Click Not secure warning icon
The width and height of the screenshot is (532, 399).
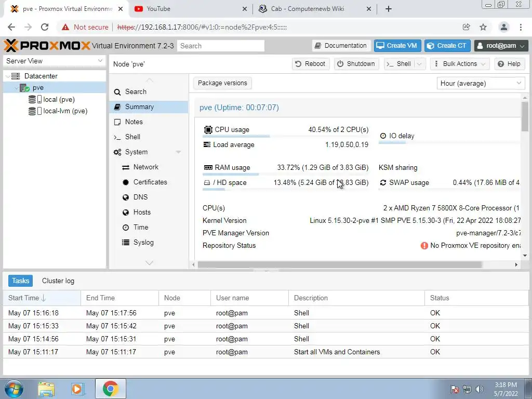tap(65, 27)
